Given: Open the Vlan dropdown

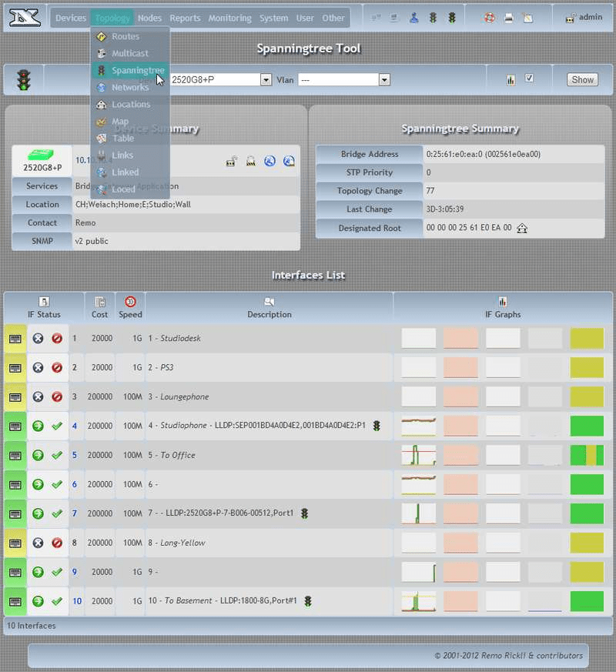Looking at the screenshot, I should click(343, 79).
